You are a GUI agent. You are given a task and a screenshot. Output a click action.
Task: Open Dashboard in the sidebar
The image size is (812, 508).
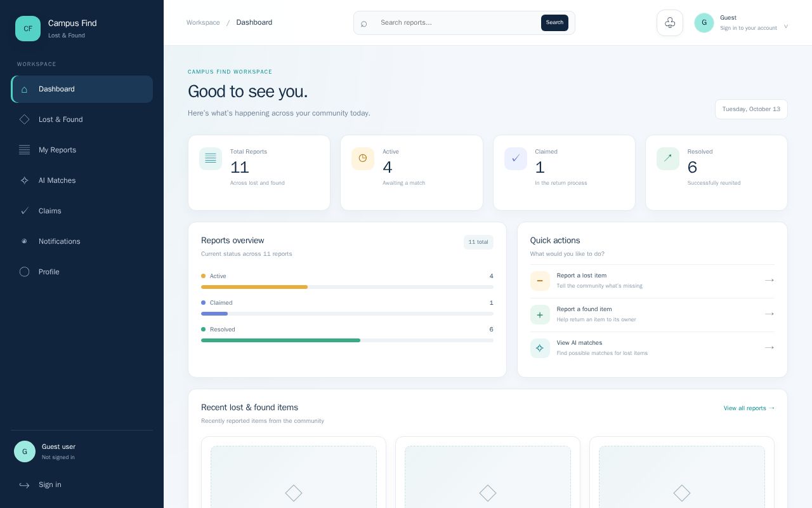[82, 89]
